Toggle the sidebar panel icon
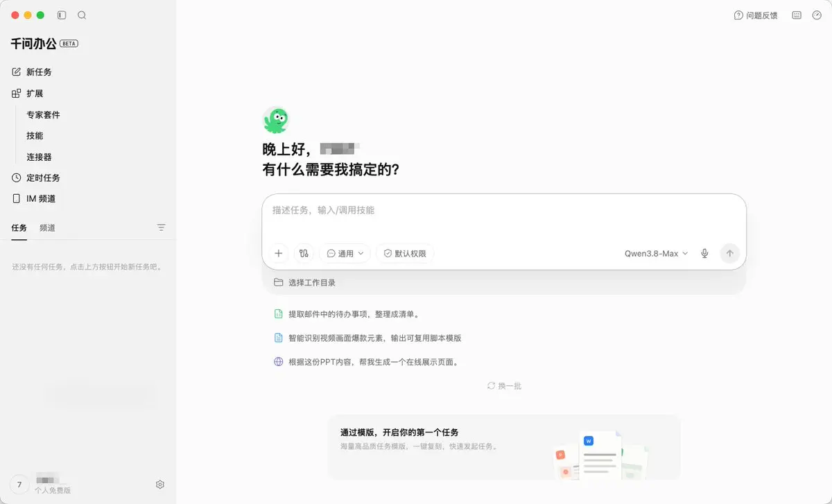This screenshot has width=832, height=504. point(62,15)
